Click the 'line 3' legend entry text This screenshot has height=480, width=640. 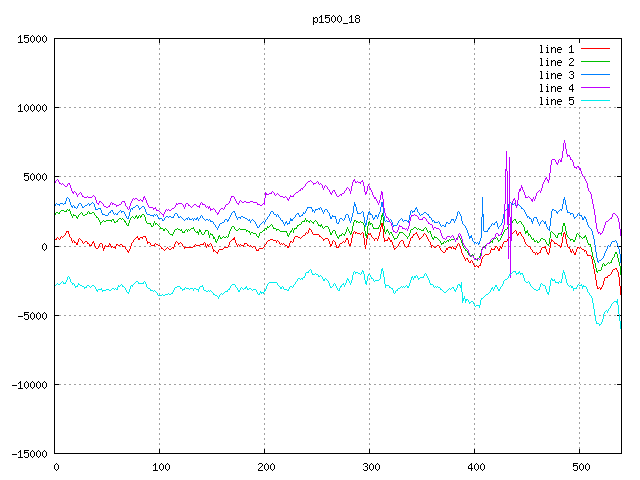(557, 75)
